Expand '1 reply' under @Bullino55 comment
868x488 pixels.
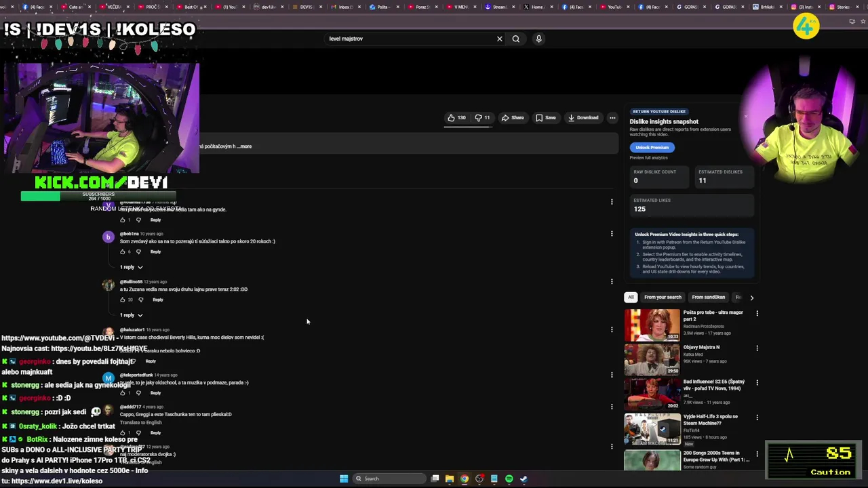pos(131,315)
